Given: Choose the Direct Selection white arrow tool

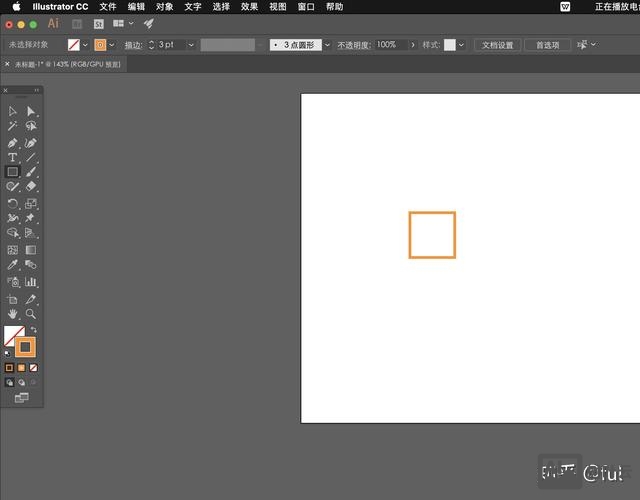Looking at the screenshot, I should point(31,112).
